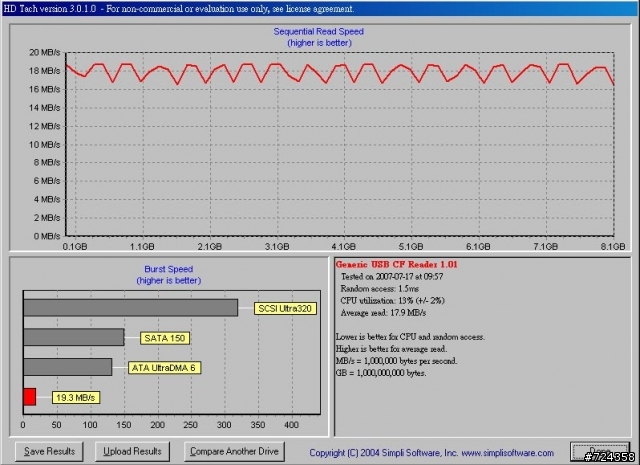Open the www.simplisoftware.com link
The height and width of the screenshot is (465, 640).
click(x=508, y=453)
